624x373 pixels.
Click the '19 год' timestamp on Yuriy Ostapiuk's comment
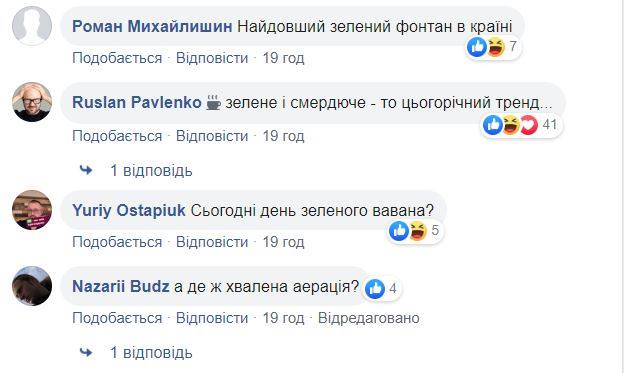[x=283, y=242]
